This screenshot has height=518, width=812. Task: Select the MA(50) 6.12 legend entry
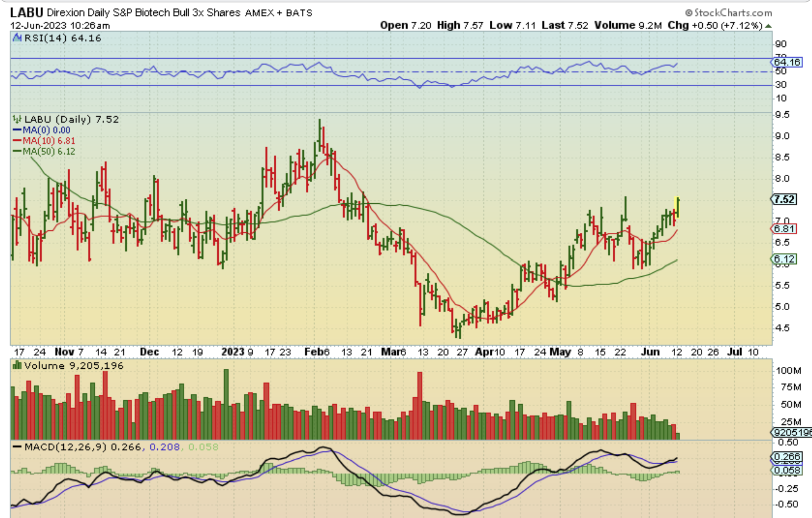[x=44, y=151]
